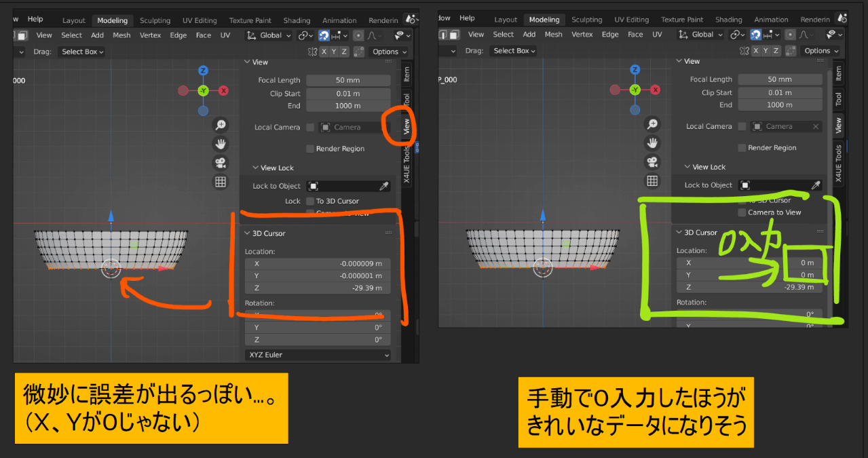Clear Camera field with X button, right screenshot
This screenshot has width=868, height=458.
(815, 127)
